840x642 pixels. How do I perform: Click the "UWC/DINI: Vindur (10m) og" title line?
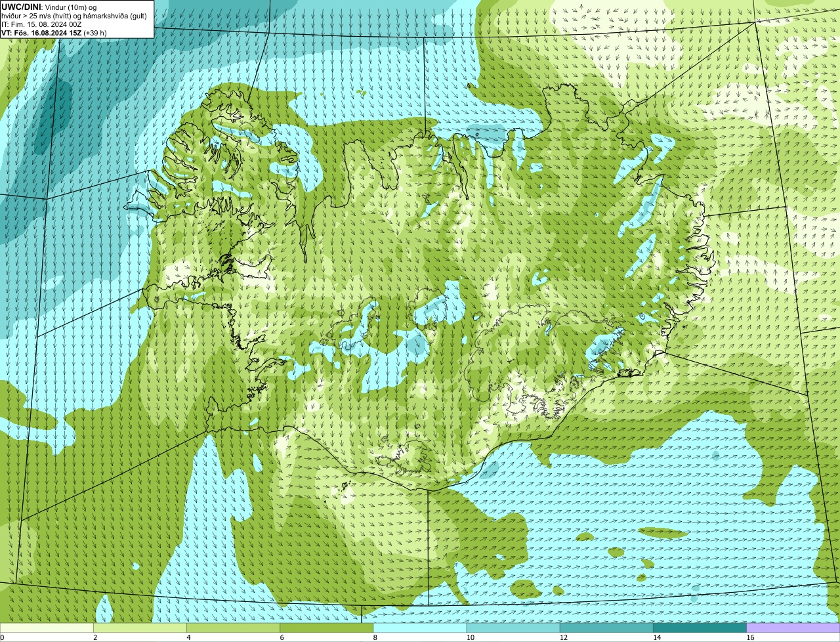click(49, 7)
